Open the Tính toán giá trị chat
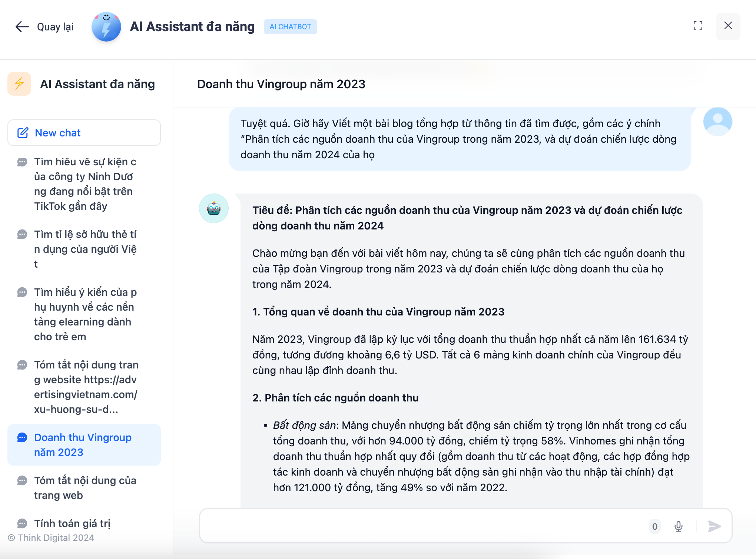 click(x=72, y=523)
